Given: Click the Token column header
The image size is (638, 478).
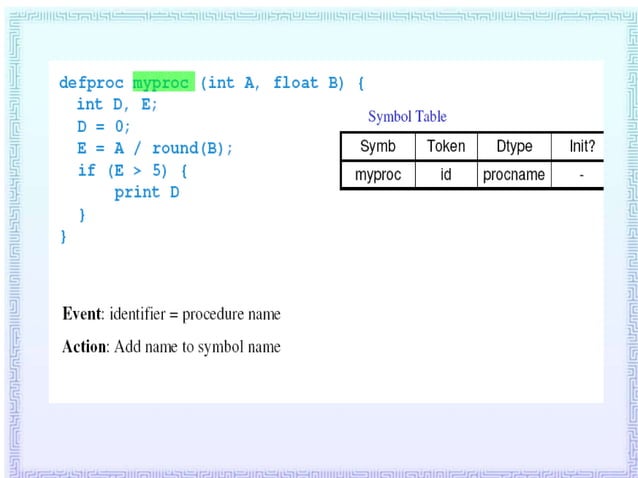Looking at the screenshot, I should [446, 146].
